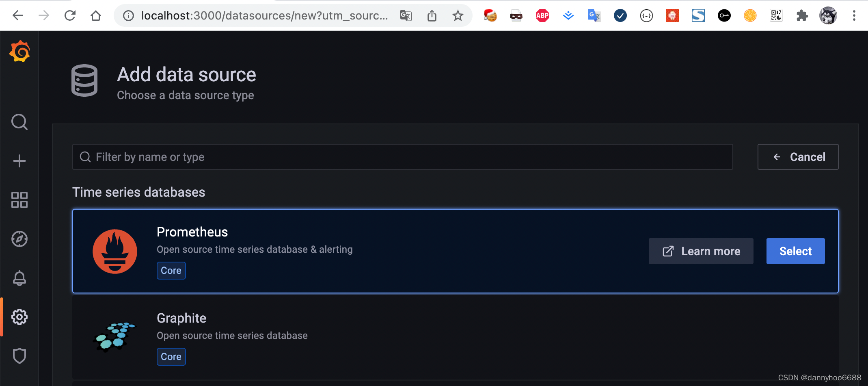
Task: Click the Grafana logo in sidebar
Action: tap(19, 52)
